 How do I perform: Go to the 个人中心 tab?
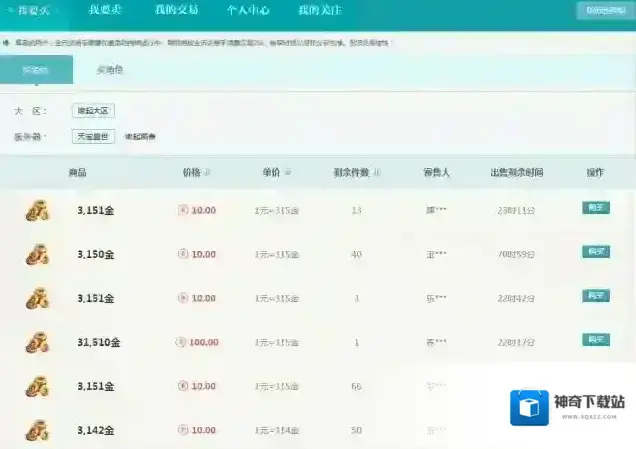pos(248,10)
